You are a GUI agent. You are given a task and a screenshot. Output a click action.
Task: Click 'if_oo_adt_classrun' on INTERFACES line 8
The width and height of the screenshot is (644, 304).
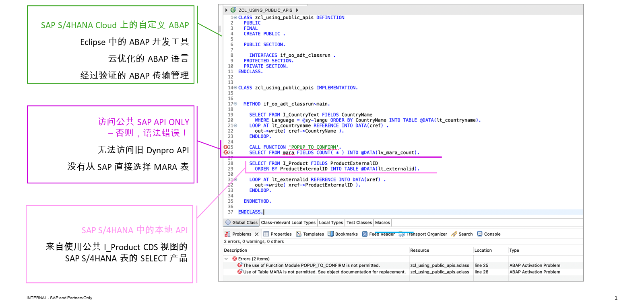click(305, 55)
